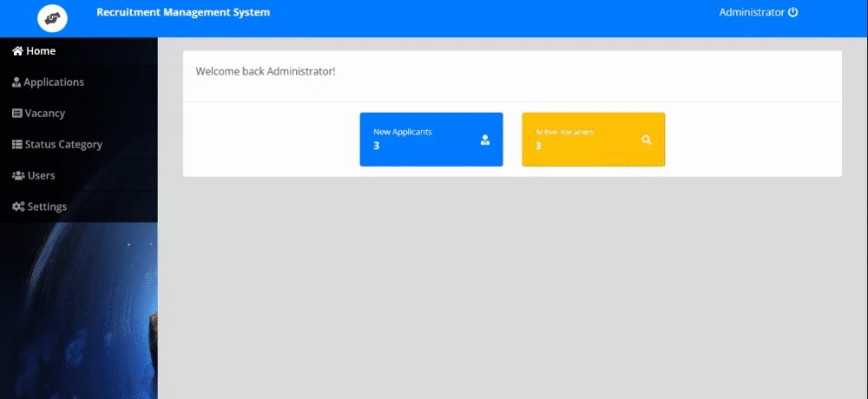
Task: Click the New Applicants label
Action: click(x=403, y=132)
